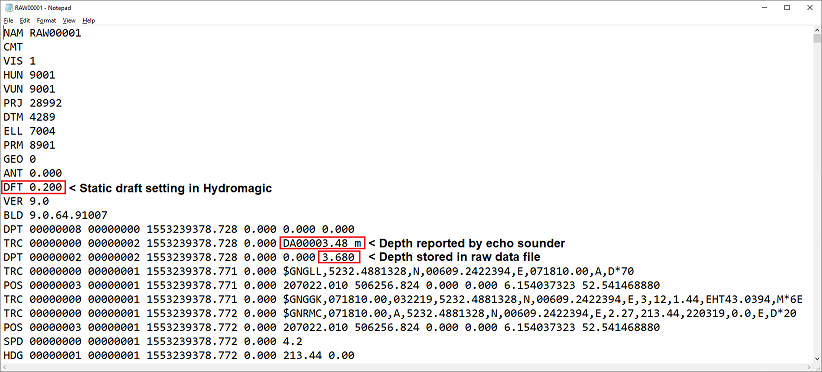
Task: Open the File menu
Action: (x=8, y=20)
